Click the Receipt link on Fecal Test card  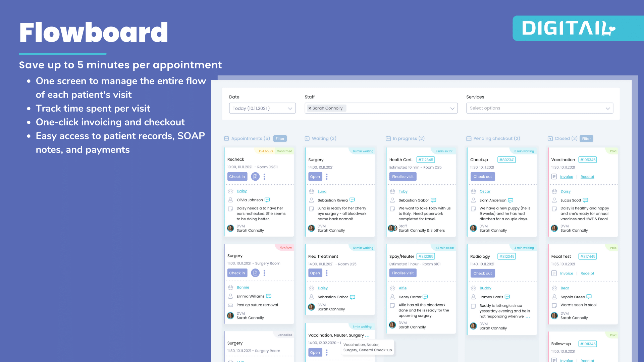coord(587,273)
